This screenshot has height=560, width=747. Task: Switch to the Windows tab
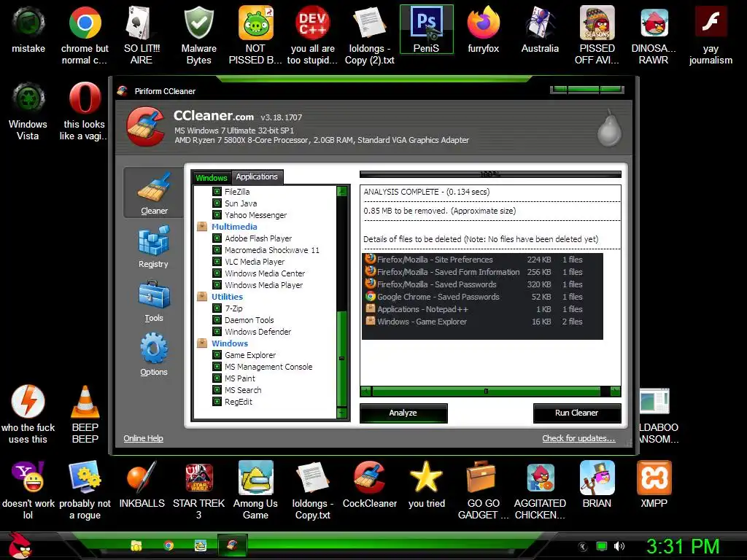pos(211,178)
